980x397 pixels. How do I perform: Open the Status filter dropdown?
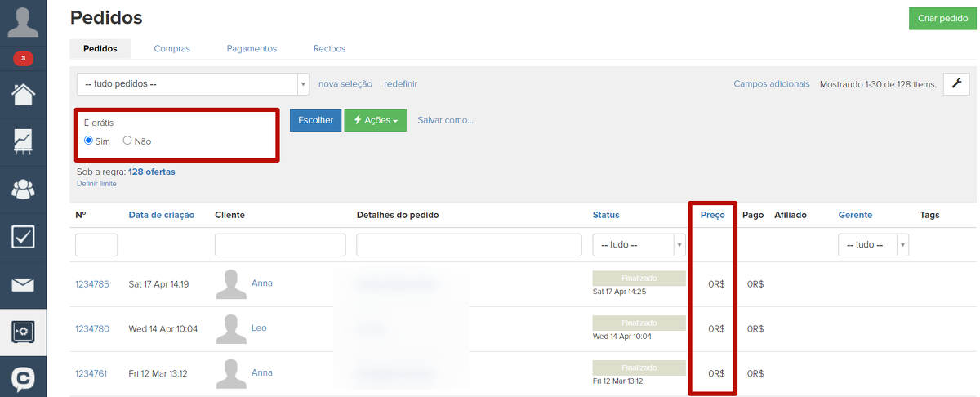coord(638,245)
